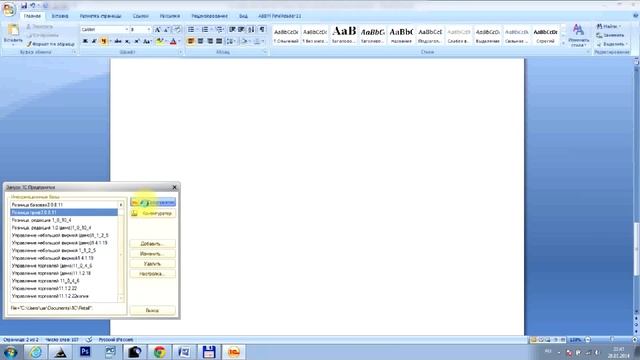Click Добавить... button in 1C launcher
640x360 pixels.
click(153, 244)
